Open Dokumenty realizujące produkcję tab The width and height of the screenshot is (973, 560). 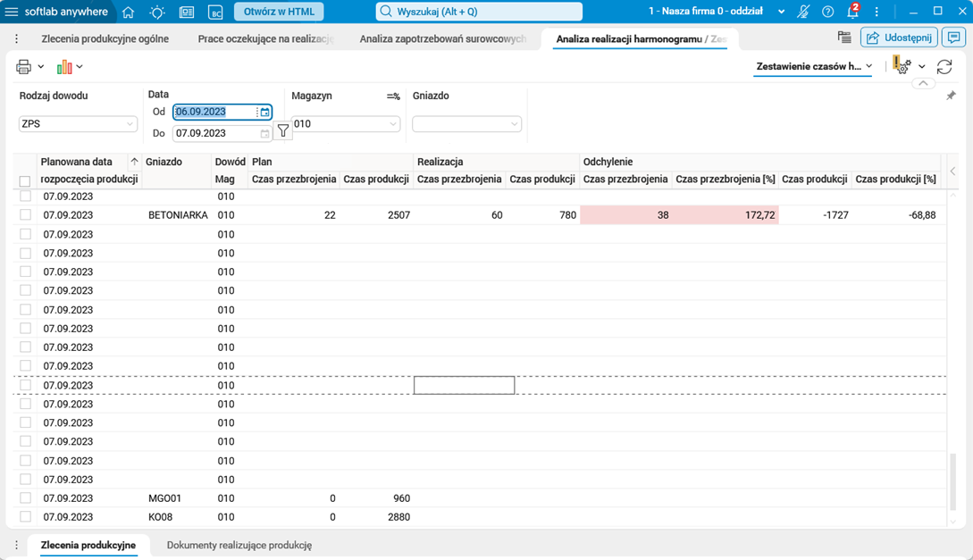click(x=239, y=545)
